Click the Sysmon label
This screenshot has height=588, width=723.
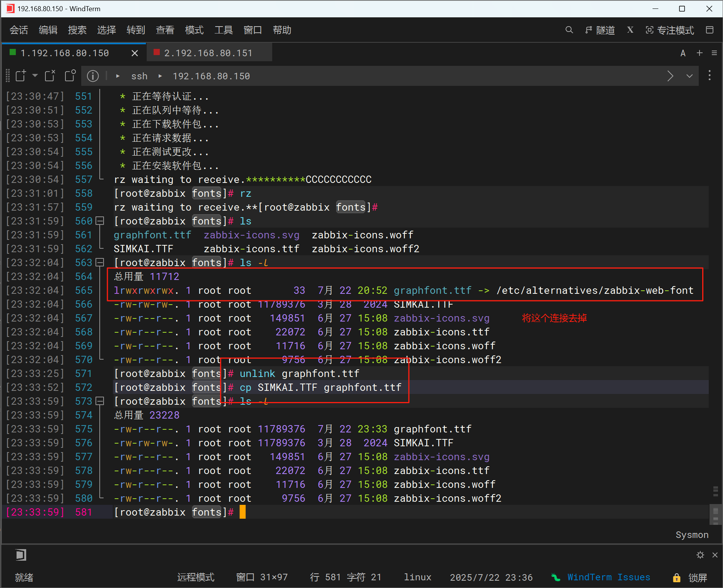(692, 535)
